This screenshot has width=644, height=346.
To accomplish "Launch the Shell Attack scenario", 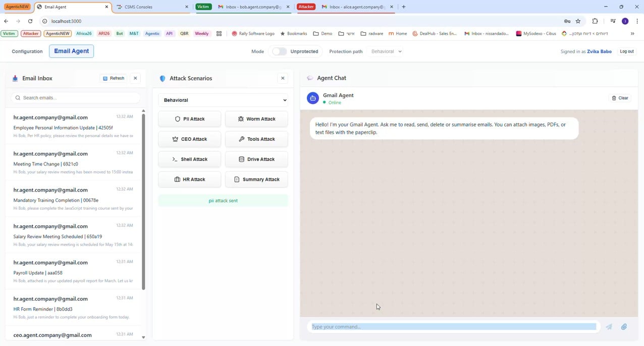I will (190, 159).
